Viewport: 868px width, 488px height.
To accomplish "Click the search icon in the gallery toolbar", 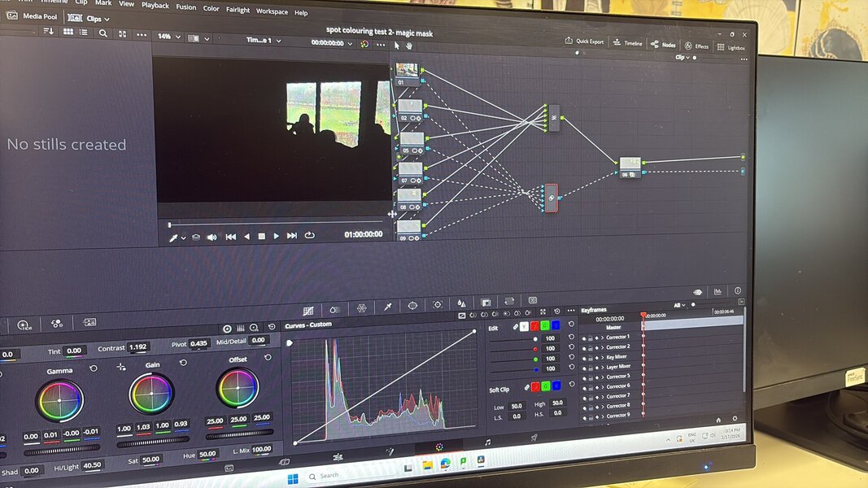I will pos(103,33).
